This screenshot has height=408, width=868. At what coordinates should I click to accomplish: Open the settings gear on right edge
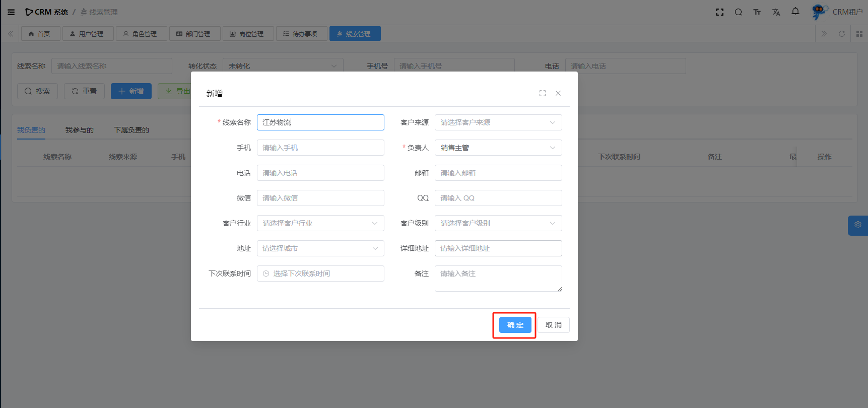[x=857, y=225]
